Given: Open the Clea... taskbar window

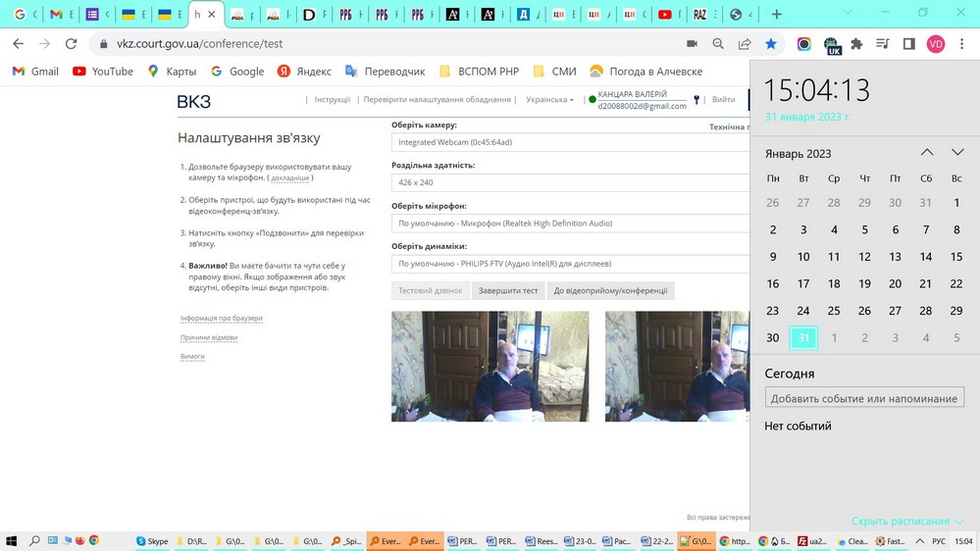Looking at the screenshot, I should coord(852,541).
